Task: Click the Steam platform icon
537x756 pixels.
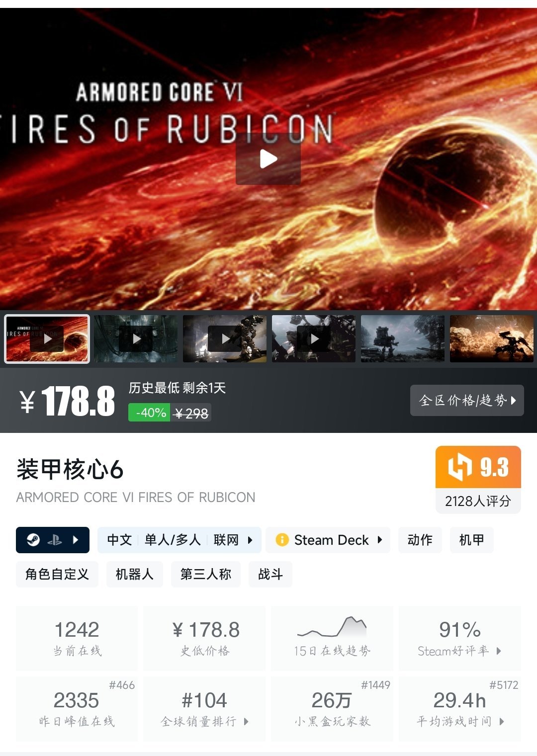Action: coord(33,540)
